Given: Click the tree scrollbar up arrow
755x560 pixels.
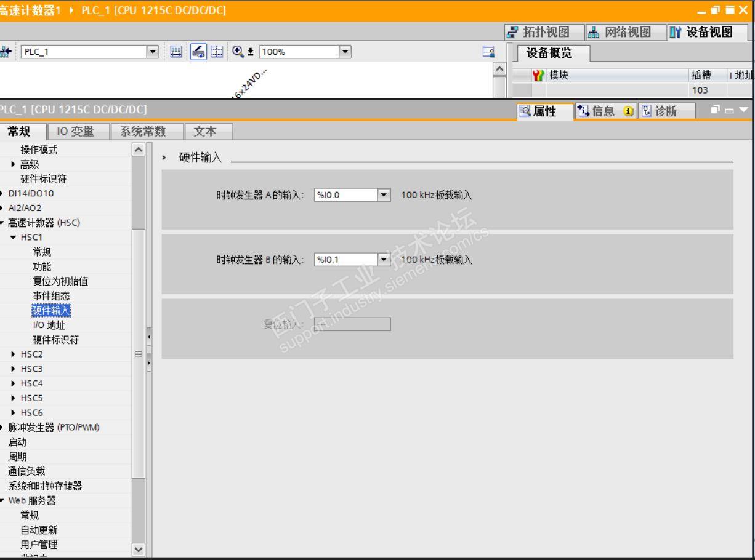Looking at the screenshot, I should click(139, 150).
